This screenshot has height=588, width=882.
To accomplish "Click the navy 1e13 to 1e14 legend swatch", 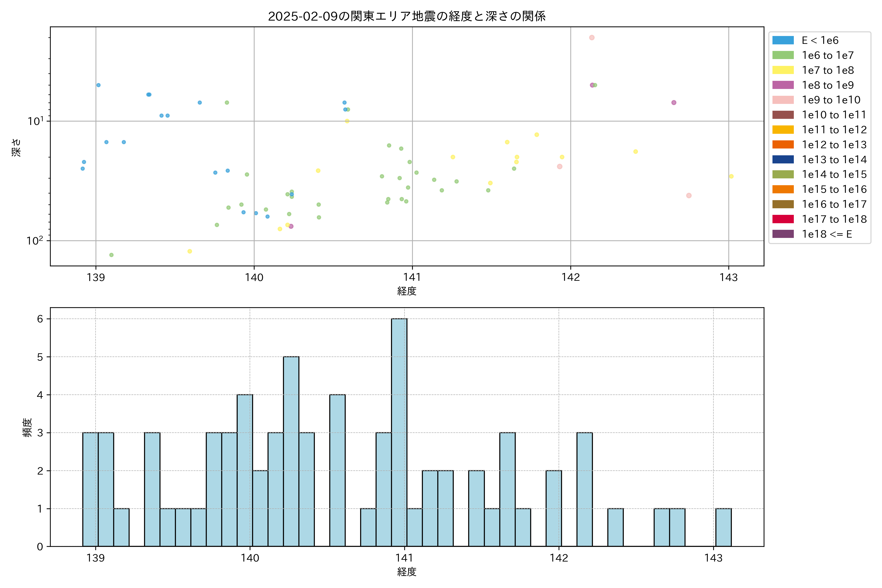I will [x=783, y=159].
